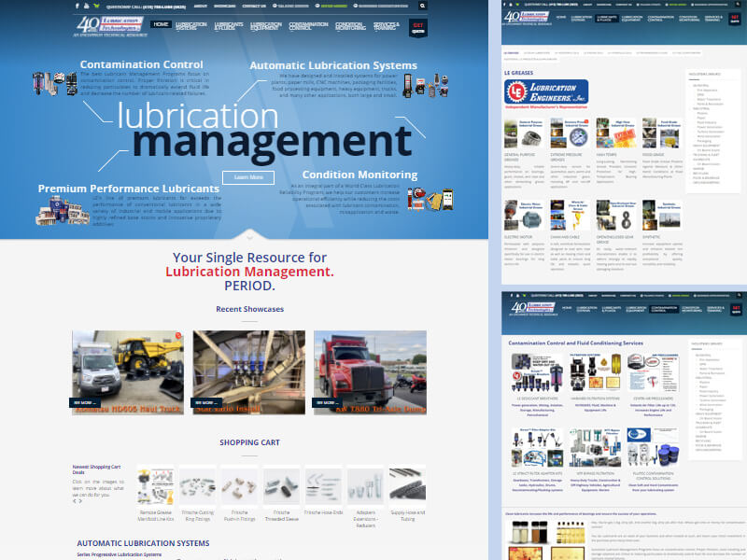
Task: Open the Komatsu HD605 Haul Truck showcase
Action: click(x=128, y=370)
